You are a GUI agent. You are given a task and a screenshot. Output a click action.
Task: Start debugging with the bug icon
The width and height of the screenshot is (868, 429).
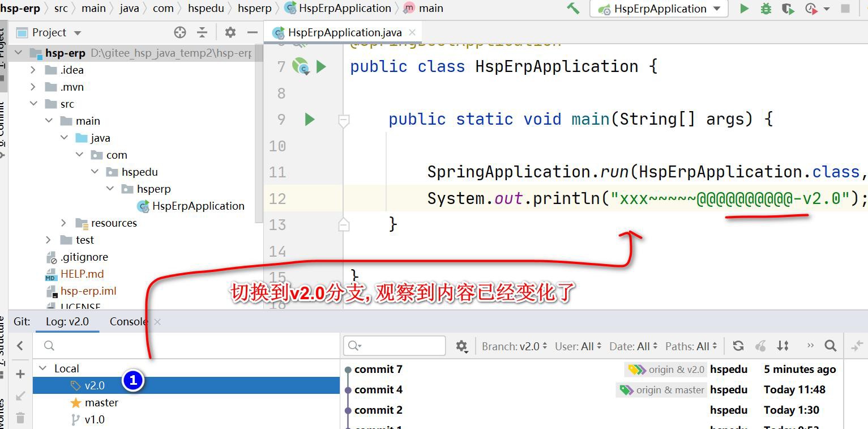[x=766, y=9]
